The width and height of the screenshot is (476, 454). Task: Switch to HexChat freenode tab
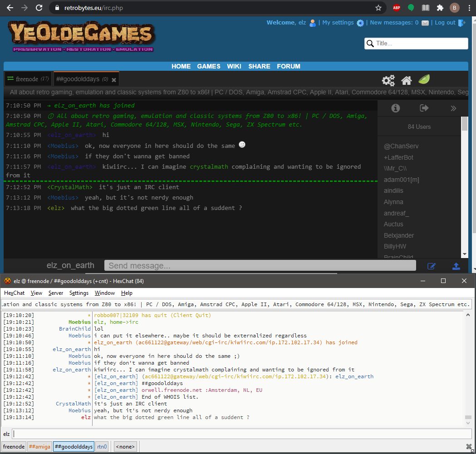click(x=14, y=447)
